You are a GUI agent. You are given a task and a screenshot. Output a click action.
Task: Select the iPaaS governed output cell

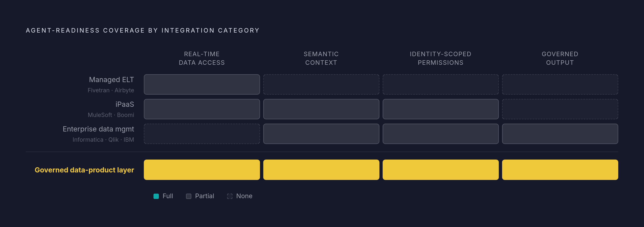click(560, 109)
